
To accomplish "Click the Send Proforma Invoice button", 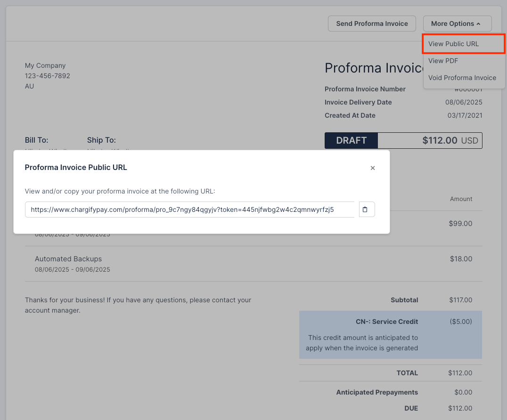I will coord(372,24).
